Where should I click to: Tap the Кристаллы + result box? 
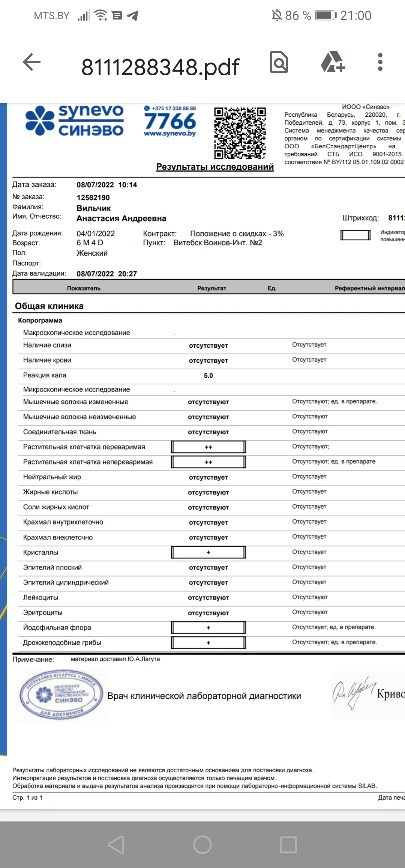pos(208,552)
